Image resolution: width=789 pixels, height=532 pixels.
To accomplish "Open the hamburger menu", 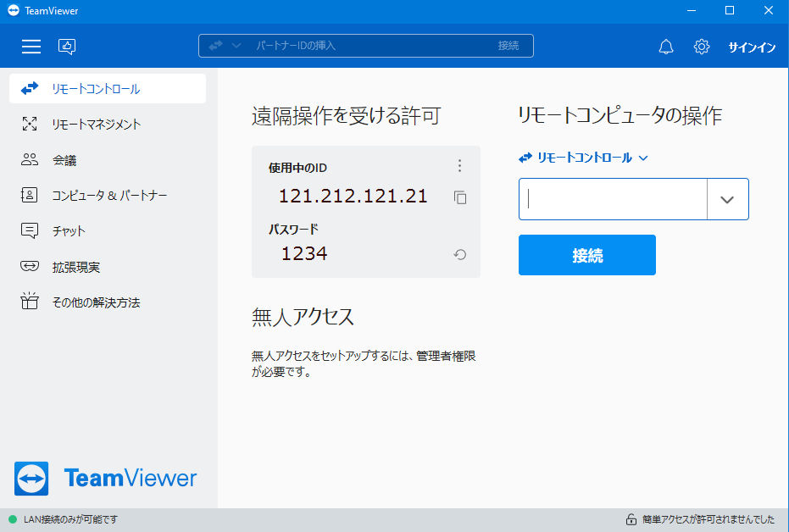I will [31, 47].
